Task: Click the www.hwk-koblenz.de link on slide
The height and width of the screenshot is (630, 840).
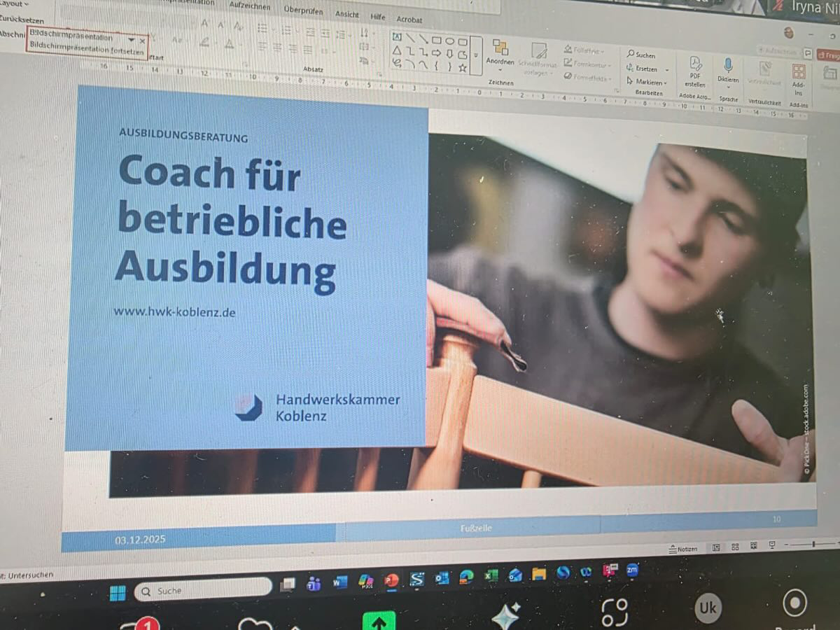Action: [x=174, y=312]
